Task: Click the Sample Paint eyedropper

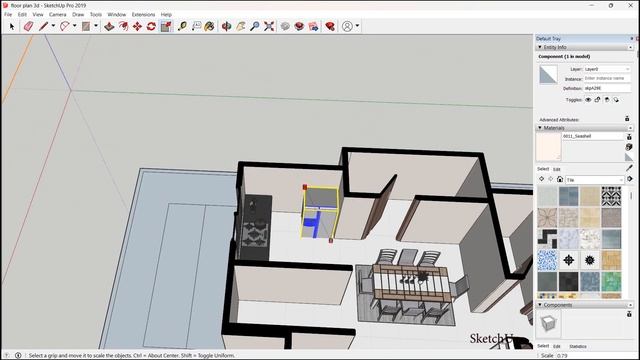Action: [x=629, y=168]
